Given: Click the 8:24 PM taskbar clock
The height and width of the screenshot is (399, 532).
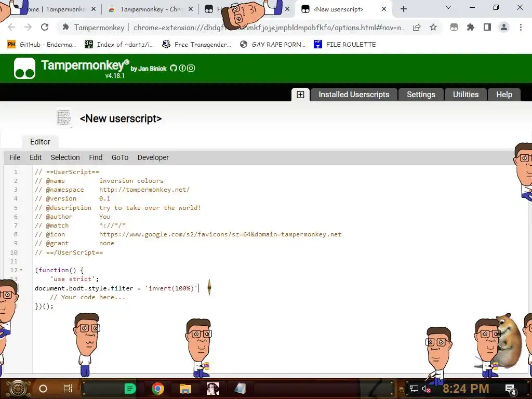Looking at the screenshot, I should click(465, 389).
